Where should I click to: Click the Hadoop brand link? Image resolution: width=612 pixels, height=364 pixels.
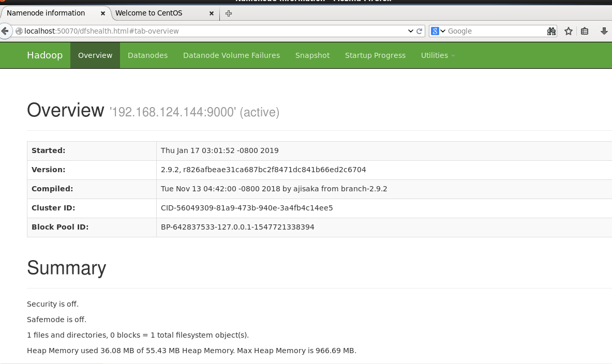click(x=45, y=55)
